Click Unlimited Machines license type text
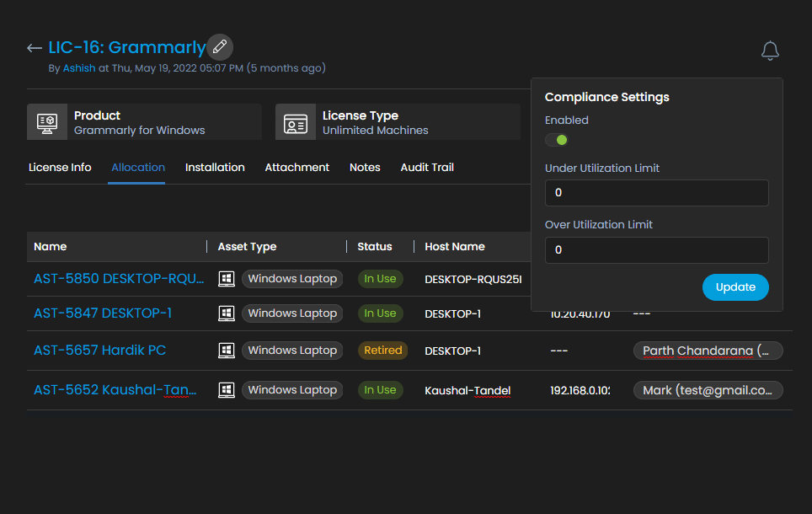Screen dimensions: 812x514 pos(376,131)
